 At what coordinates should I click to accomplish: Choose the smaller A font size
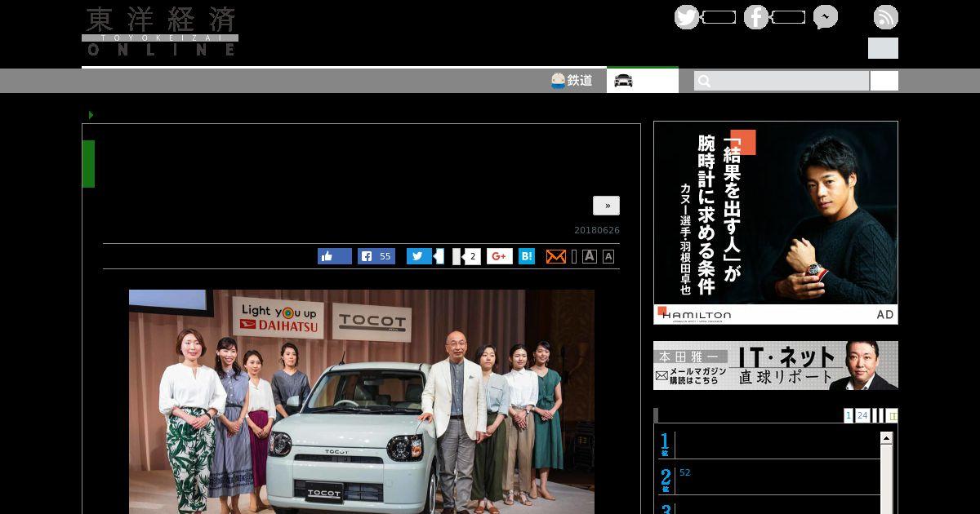click(608, 257)
